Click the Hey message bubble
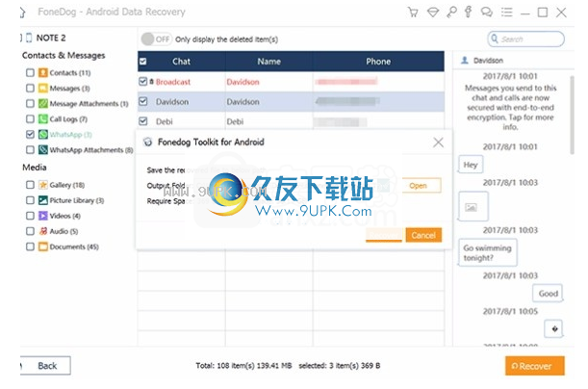This screenshot has width=588, height=389. [471, 165]
